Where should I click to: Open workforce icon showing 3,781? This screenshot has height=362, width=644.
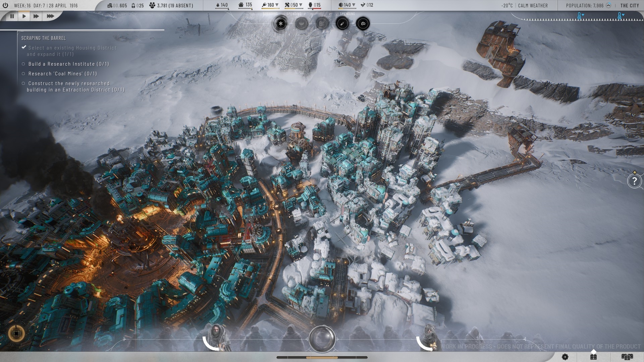152,5
